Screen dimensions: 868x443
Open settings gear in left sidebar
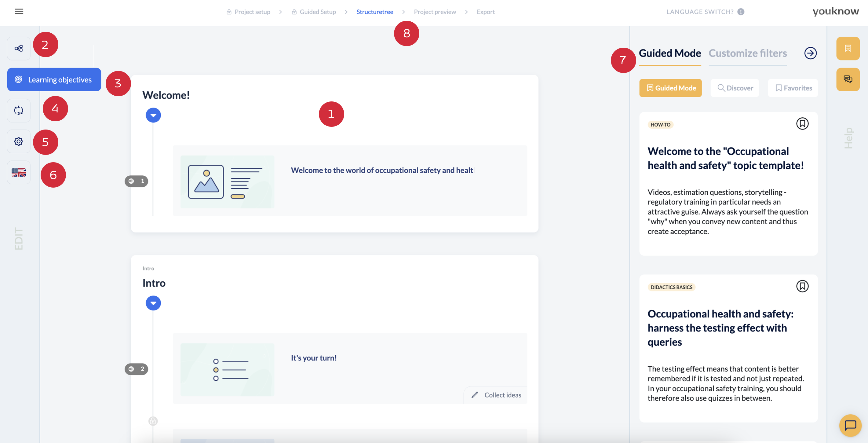pyautogui.click(x=19, y=141)
